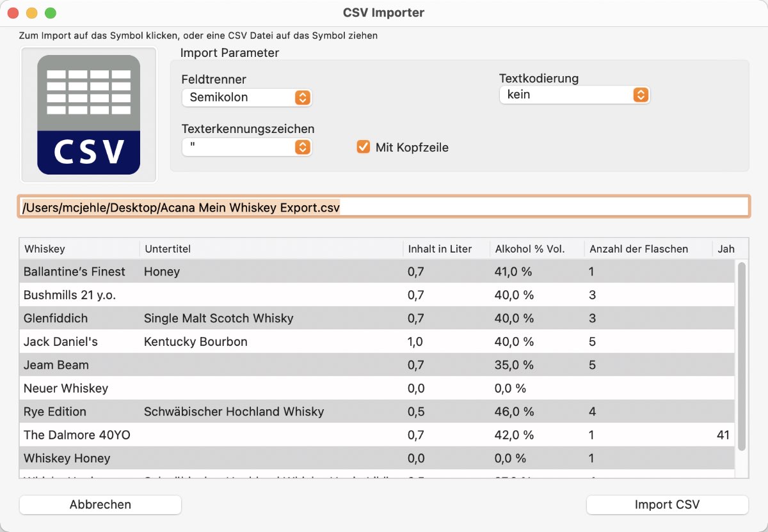Select the Neuer Whiskey row
The width and height of the screenshot is (768, 532).
pos(377,388)
